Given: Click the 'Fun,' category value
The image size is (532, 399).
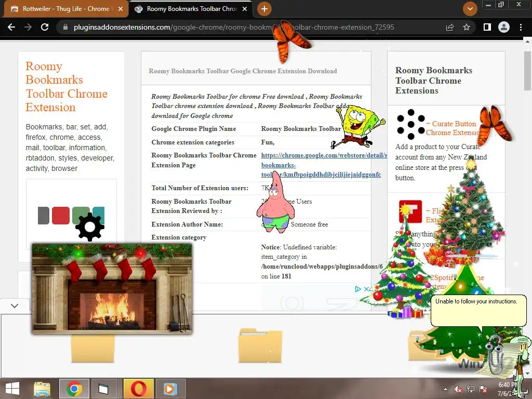Looking at the screenshot, I should point(268,142).
